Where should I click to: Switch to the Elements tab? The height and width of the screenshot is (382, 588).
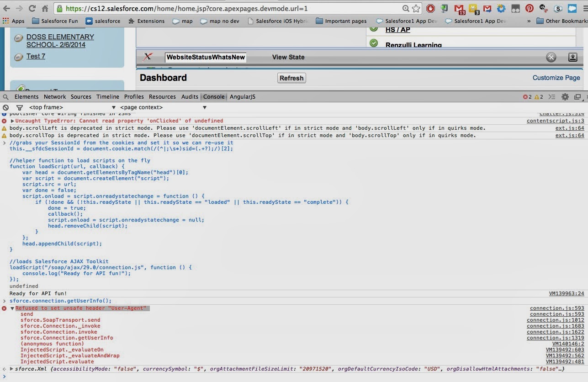(26, 97)
